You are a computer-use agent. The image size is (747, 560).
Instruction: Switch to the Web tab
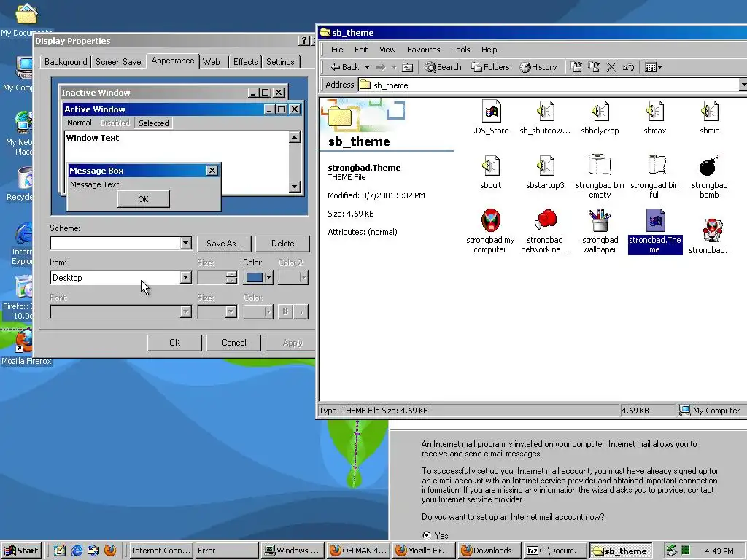pyautogui.click(x=212, y=62)
